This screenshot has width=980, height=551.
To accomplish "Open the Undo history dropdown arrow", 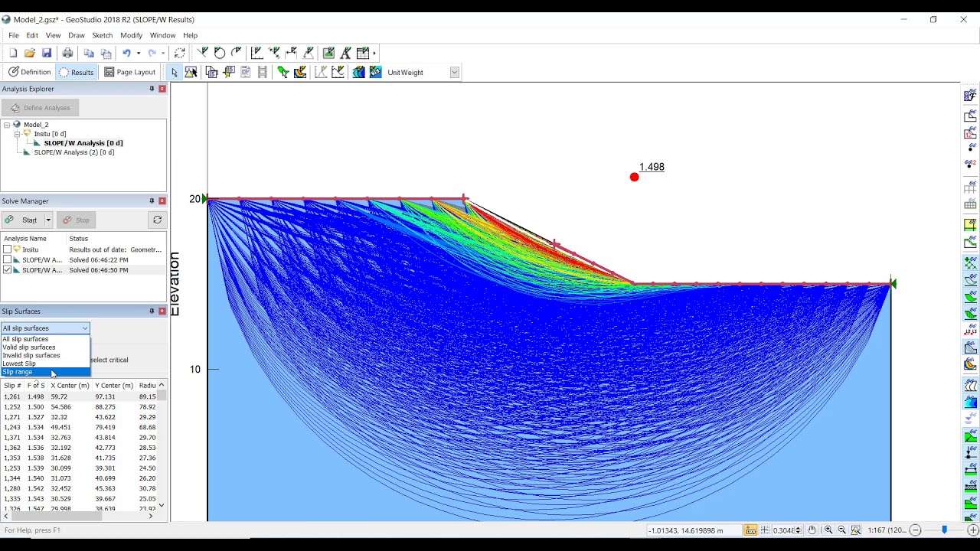I will pyautogui.click(x=138, y=53).
